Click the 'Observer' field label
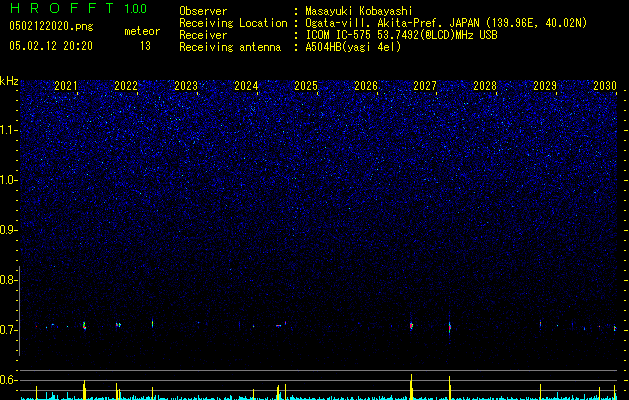Screen dimensions: 629x400 point(203,11)
